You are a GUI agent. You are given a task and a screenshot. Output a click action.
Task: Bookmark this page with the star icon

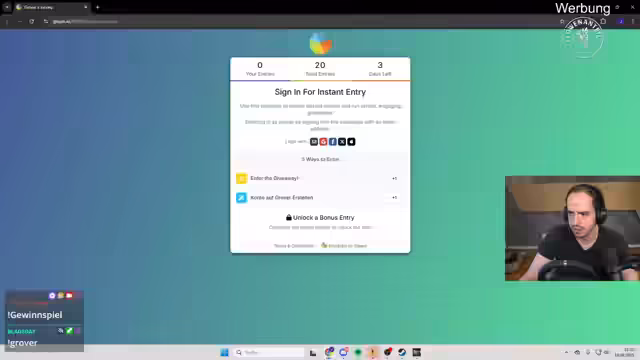pos(562,21)
